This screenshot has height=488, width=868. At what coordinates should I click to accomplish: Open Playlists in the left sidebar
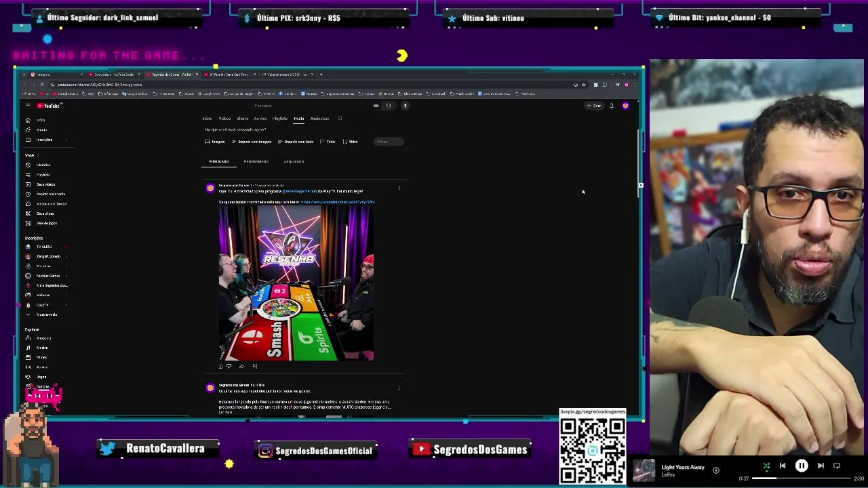coord(43,175)
